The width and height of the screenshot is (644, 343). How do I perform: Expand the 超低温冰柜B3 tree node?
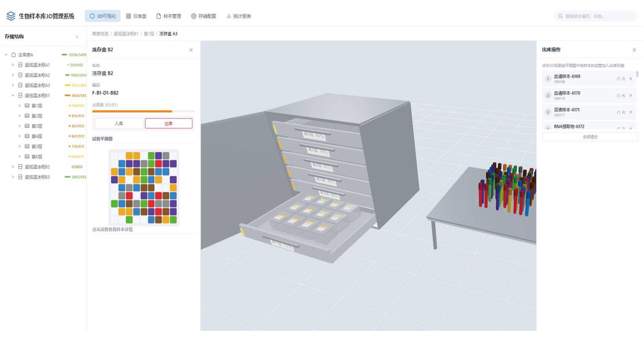coord(13,177)
